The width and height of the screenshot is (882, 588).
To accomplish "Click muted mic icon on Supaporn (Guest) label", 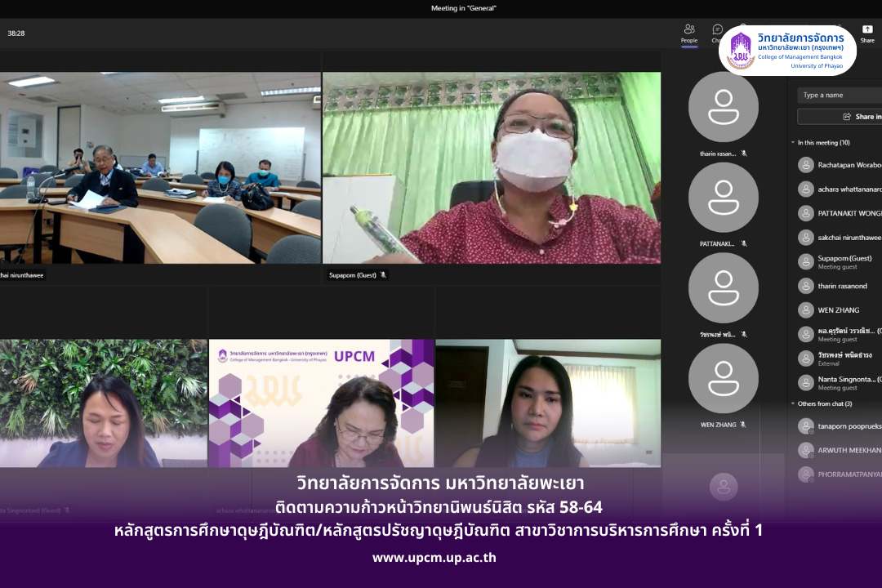I will tap(383, 275).
